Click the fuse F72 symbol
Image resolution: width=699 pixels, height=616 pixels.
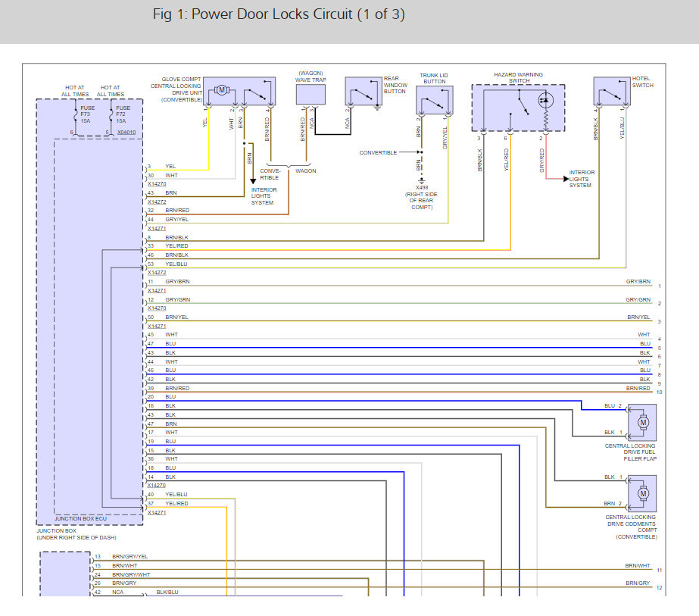click(111, 114)
